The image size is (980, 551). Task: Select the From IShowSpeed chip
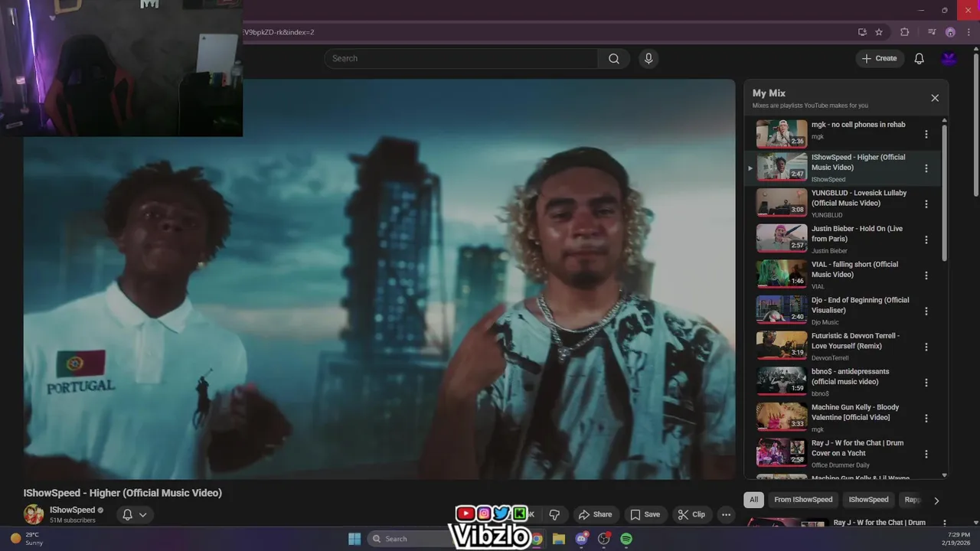tap(803, 500)
